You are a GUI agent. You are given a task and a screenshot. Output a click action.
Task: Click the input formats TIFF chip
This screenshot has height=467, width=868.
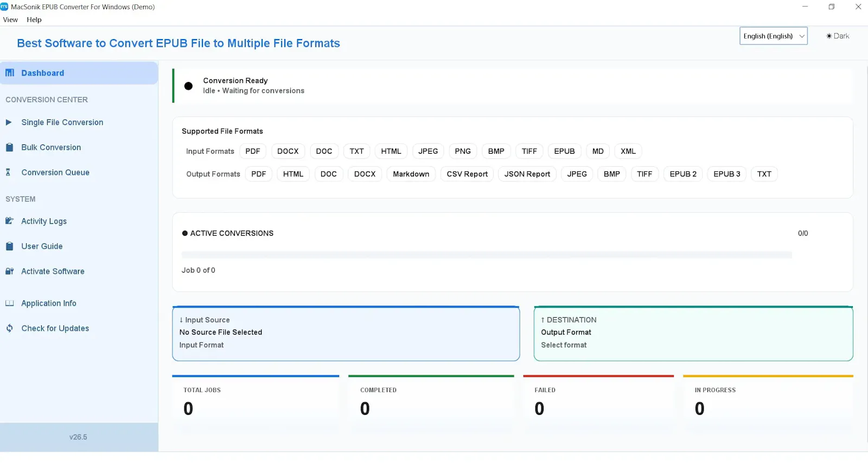click(x=529, y=151)
